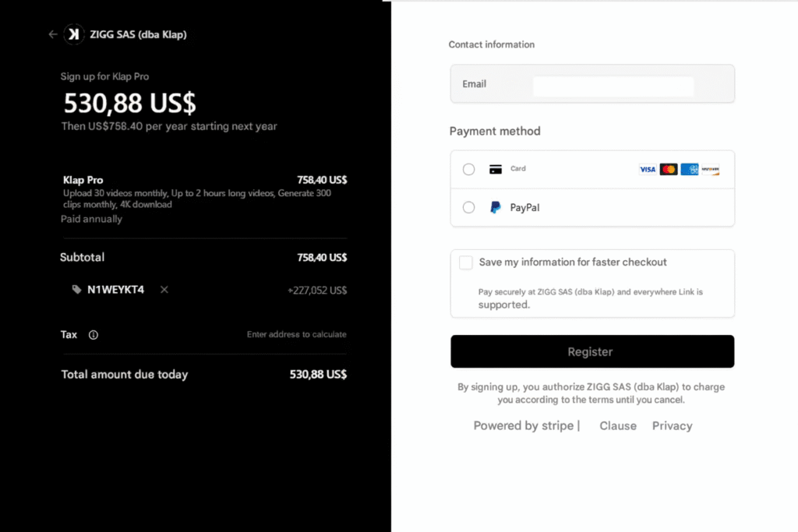Click the Klap logo icon
Image resolution: width=798 pixels, height=532 pixels.
coord(73,34)
